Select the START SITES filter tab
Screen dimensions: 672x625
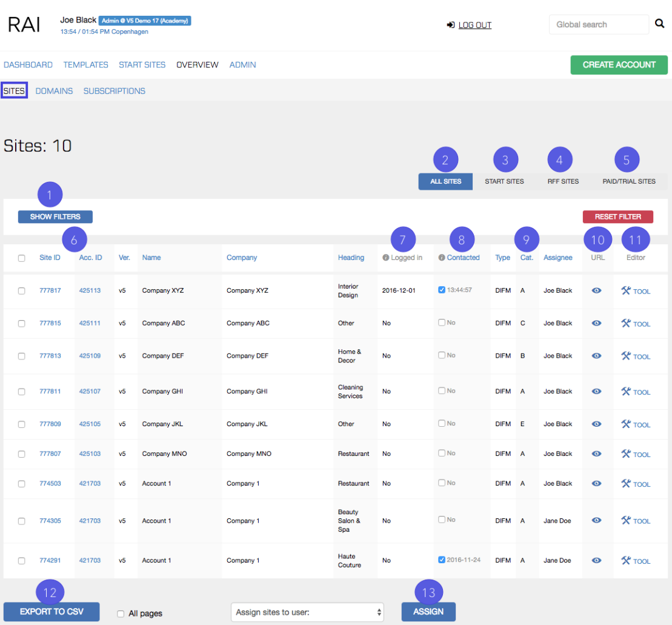tap(505, 181)
